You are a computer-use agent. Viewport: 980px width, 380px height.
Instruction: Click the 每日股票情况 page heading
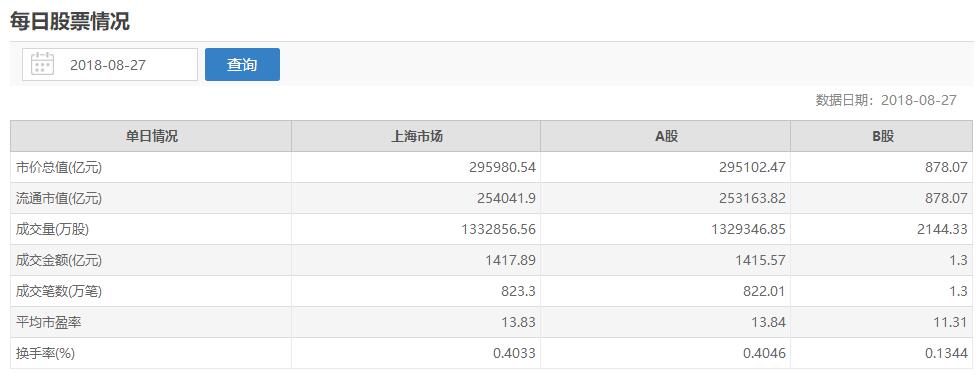(69, 21)
